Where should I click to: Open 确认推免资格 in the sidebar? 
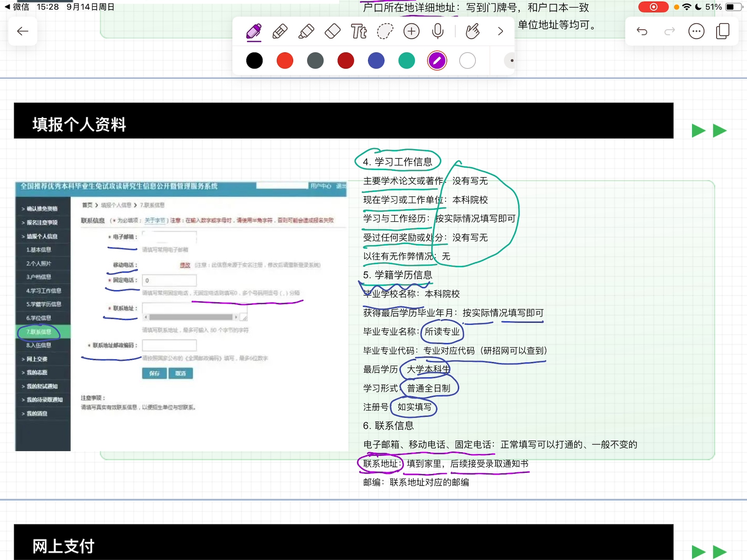[x=42, y=209]
